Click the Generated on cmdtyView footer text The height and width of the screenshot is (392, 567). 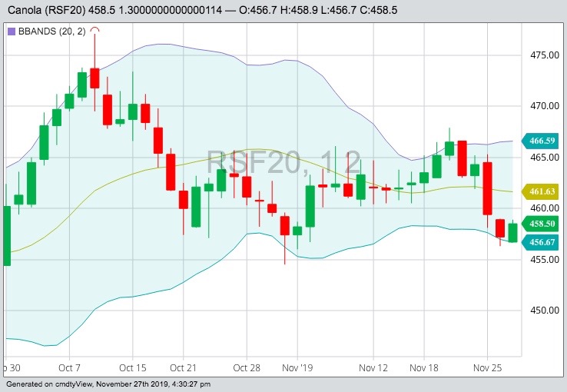click(108, 384)
